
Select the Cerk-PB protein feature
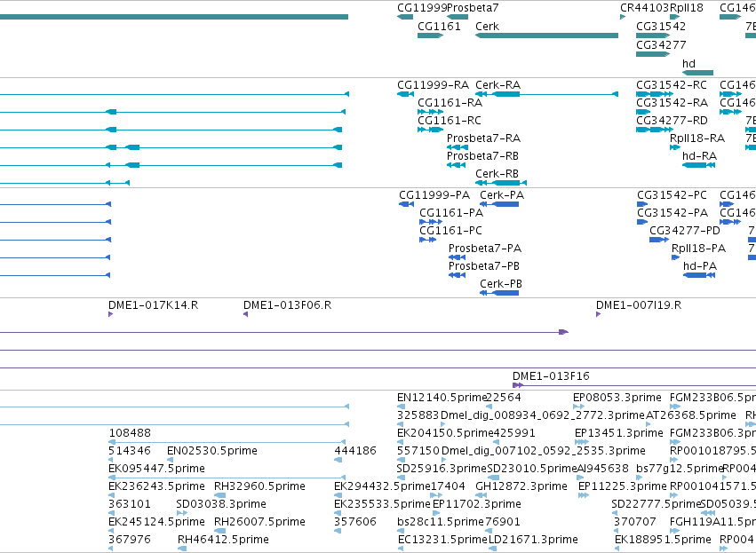pyautogui.click(x=499, y=293)
